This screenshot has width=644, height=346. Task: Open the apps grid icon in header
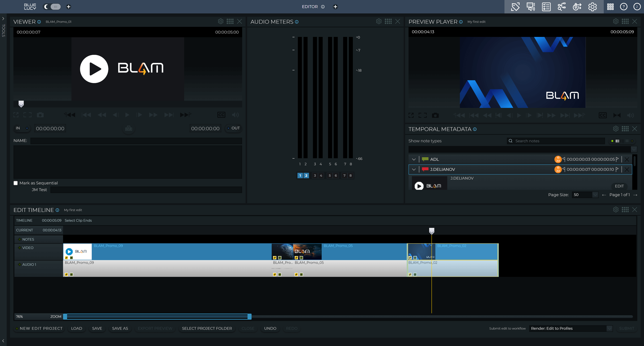coord(610,7)
